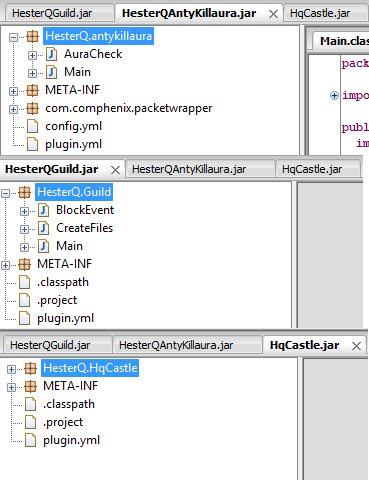The height and width of the screenshot is (480, 369).
Task: Click the AuraCheck Java class icon
Action: pos(51,54)
